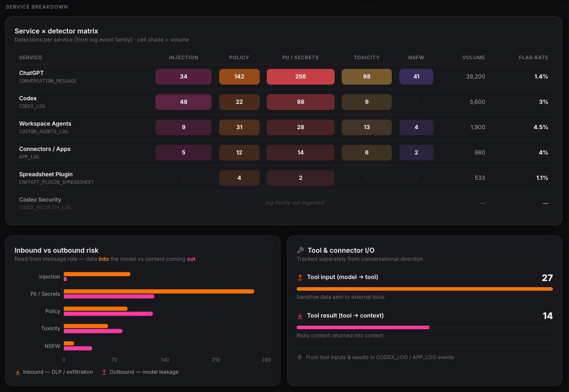Screen dimensions: 569x392
Task: Open the Workspace Agents service name
Action: coord(45,124)
